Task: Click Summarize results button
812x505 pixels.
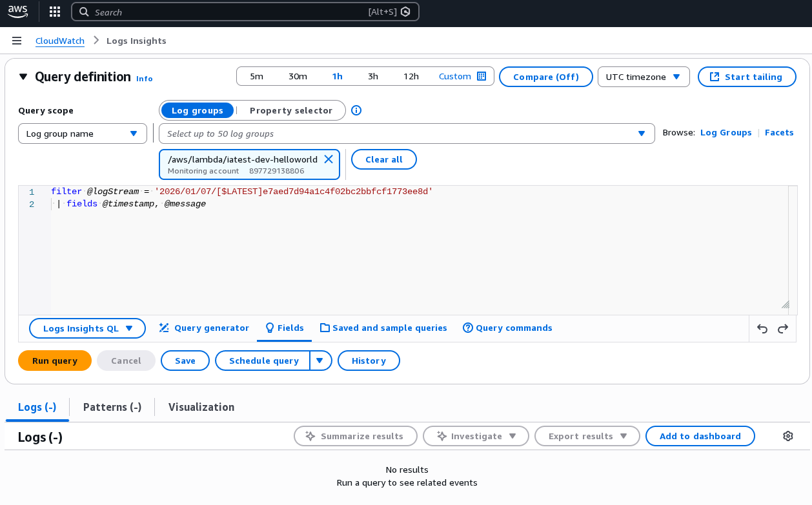Action: 356,436
